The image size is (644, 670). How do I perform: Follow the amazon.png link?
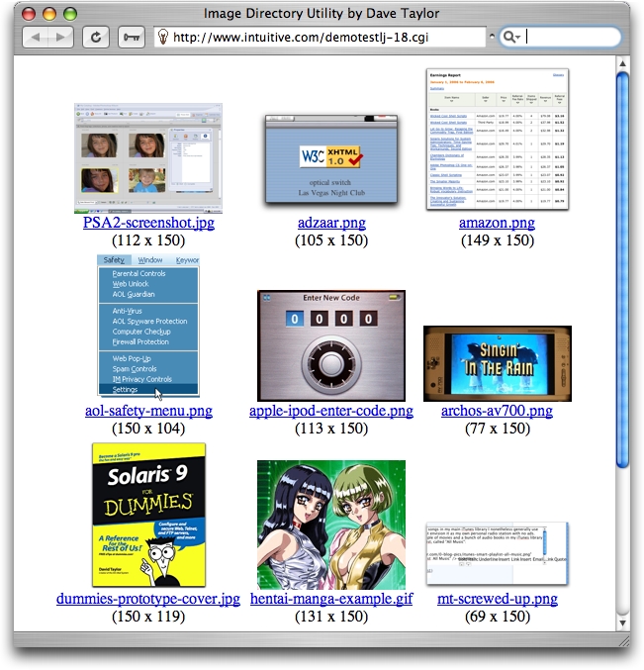pos(497,223)
